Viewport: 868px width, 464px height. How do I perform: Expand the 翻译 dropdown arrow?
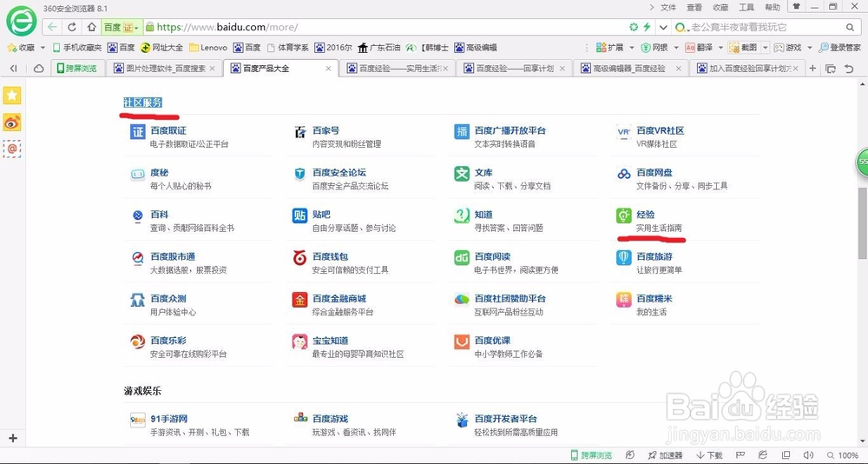click(x=720, y=48)
